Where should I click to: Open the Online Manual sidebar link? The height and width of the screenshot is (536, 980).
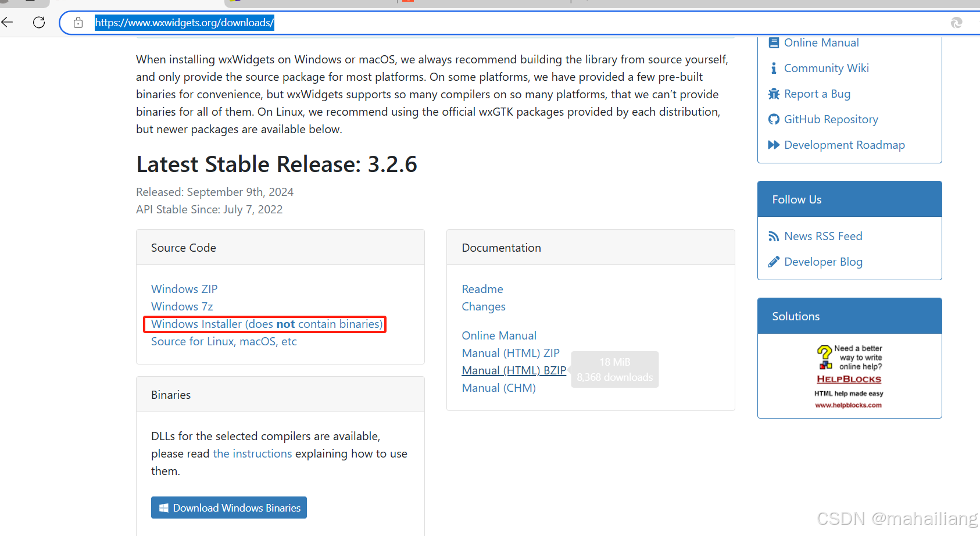821,42
